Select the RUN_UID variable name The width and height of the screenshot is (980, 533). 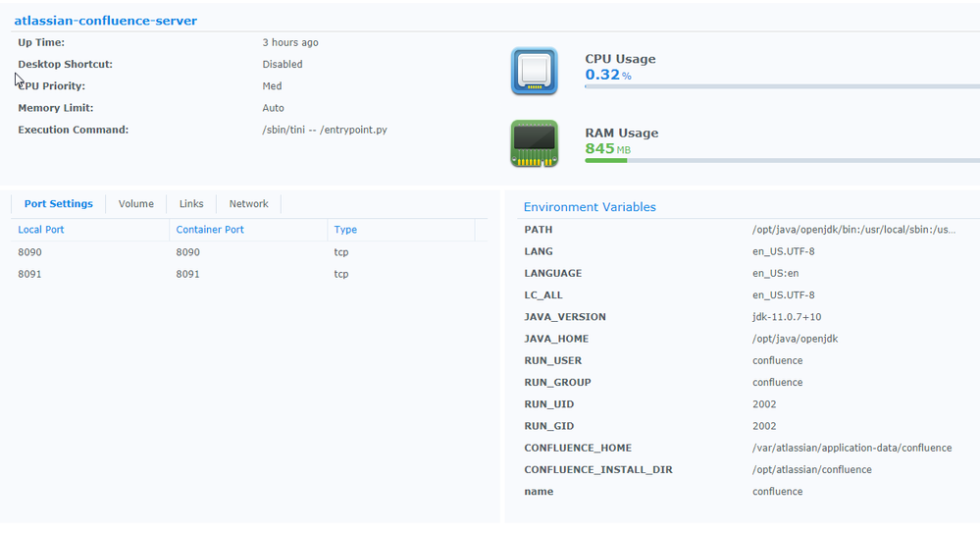[548, 404]
